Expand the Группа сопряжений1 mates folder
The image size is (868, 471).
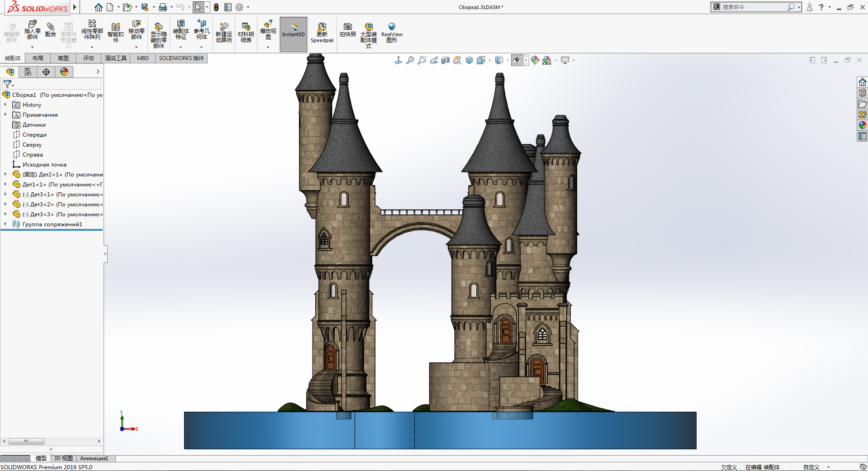[x=5, y=224]
